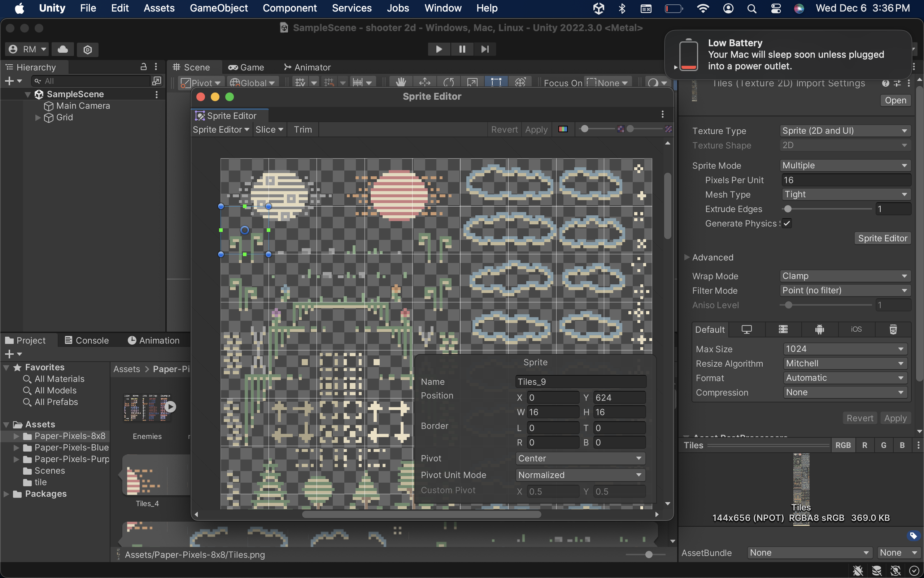
Task: Open the Window menu
Action: (443, 8)
